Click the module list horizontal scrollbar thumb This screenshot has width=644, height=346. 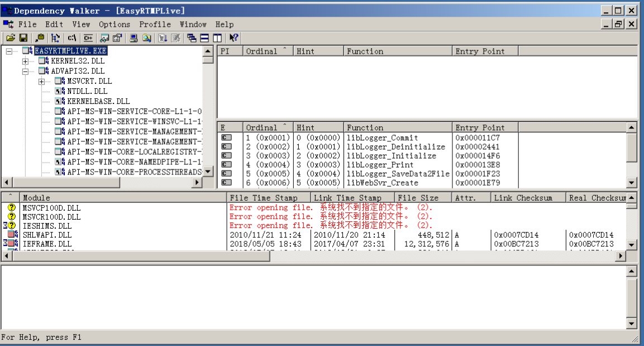coord(141,256)
